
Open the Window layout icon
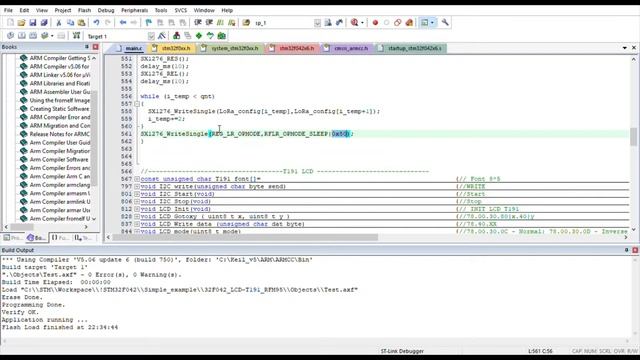(424, 23)
